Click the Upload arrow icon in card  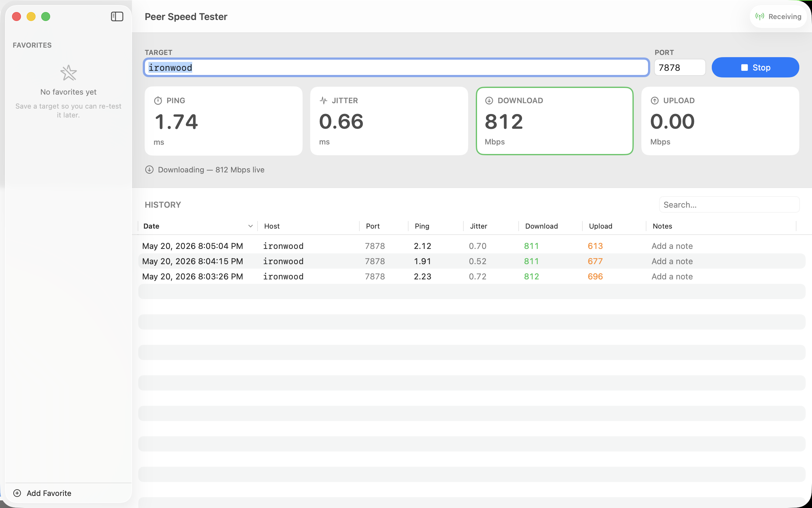(655, 100)
